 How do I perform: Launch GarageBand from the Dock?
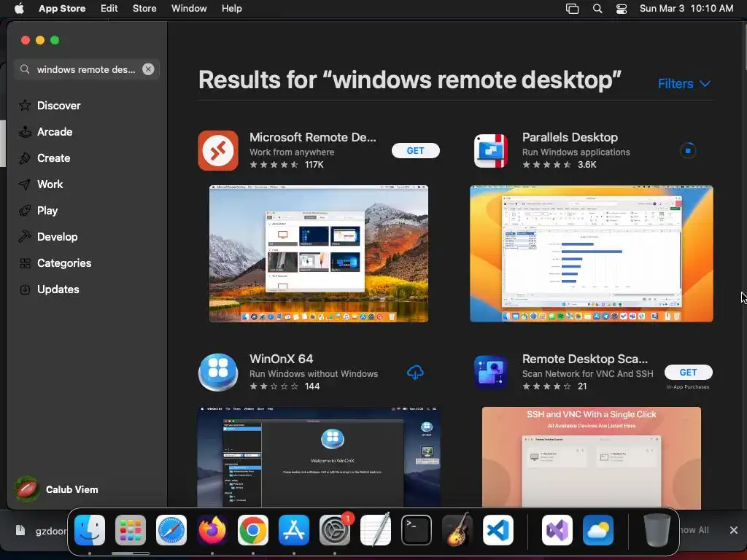[x=457, y=530]
